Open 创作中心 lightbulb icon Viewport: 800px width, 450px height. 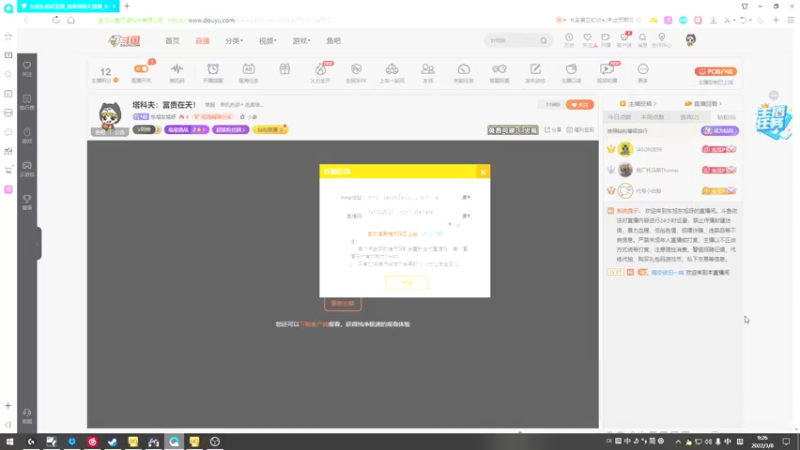tap(662, 40)
